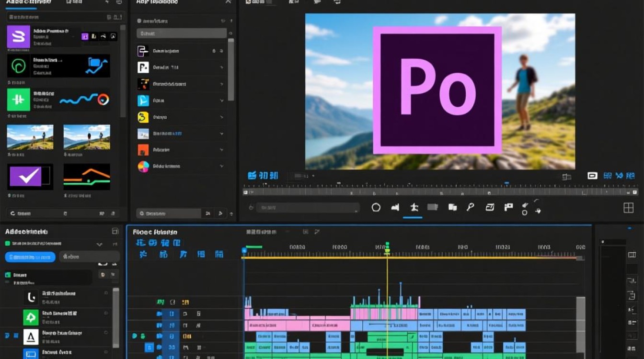The width and height of the screenshot is (644, 359).
Task: Select the right mountain hikers thumbnail
Action: click(x=87, y=137)
